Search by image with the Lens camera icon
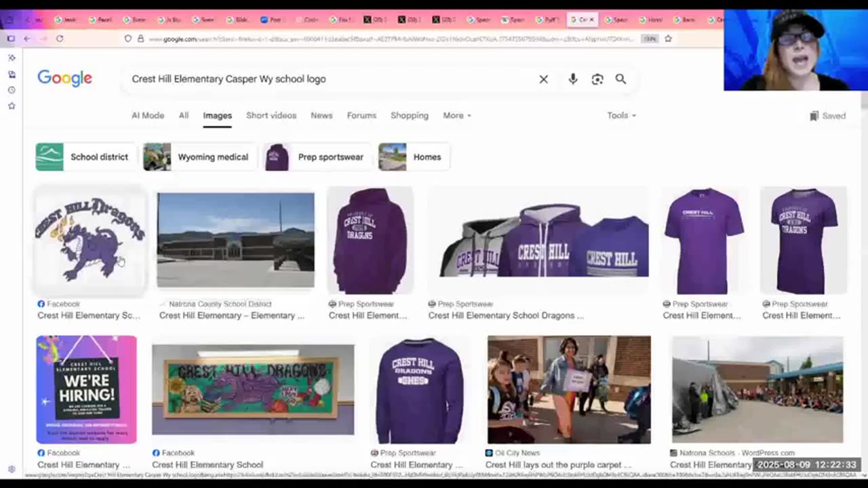868x488 pixels. click(597, 79)
